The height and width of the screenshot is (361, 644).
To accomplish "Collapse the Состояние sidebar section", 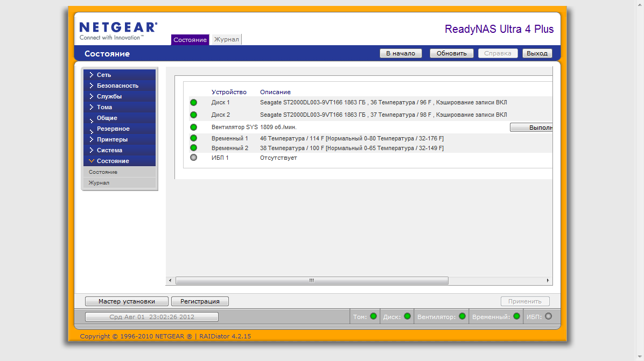I will point(120,161).
